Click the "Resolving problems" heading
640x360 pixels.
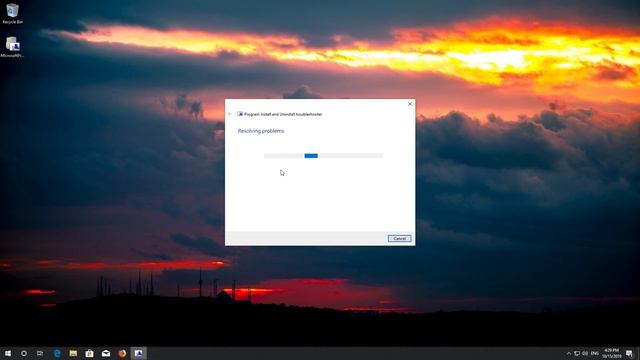(x=261, y=131)
